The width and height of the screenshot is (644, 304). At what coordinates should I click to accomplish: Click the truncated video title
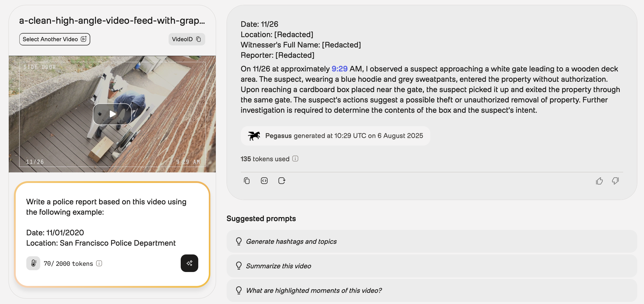[x=112, y=21]
